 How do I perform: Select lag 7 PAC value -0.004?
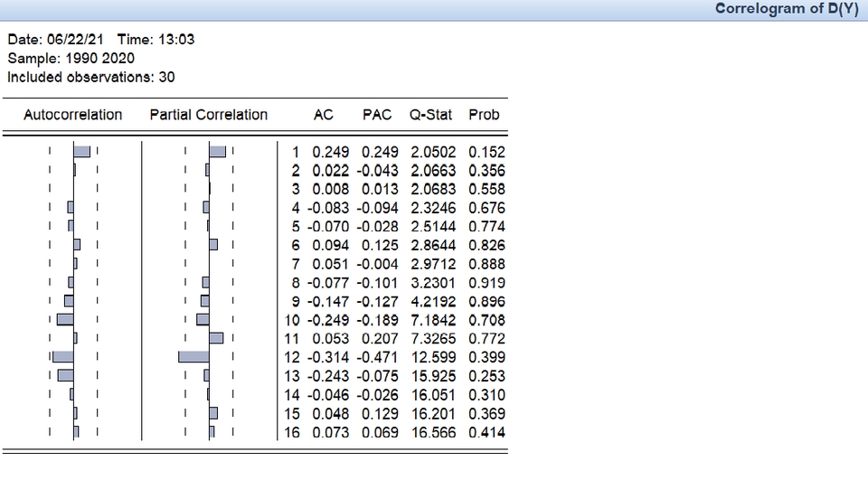pyautogui.click(x=378, y=264)
